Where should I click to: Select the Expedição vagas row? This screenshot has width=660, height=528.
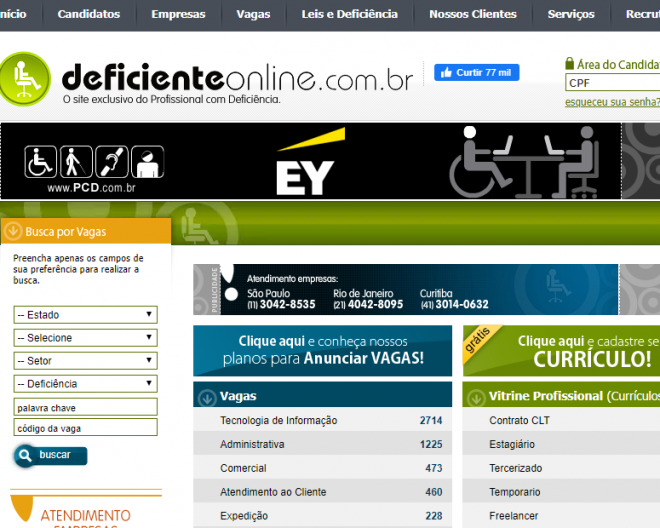coord(322,515)
